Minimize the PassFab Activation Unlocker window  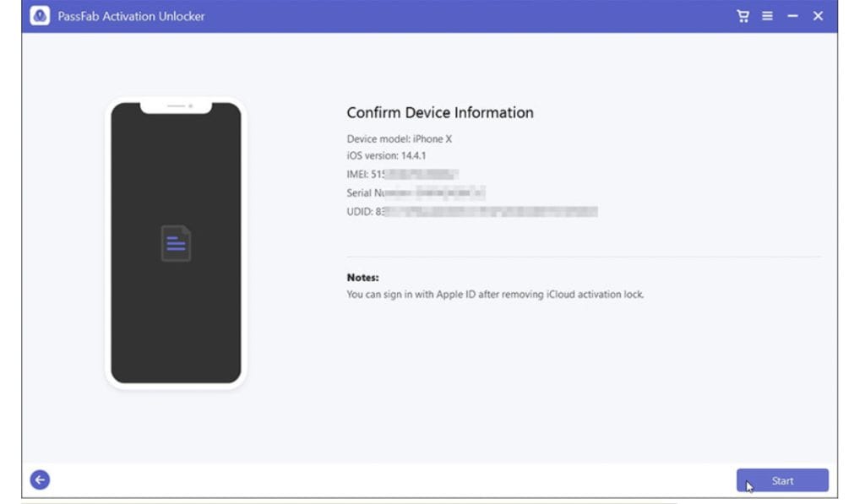pyautogui.click(x=792, y=16)
